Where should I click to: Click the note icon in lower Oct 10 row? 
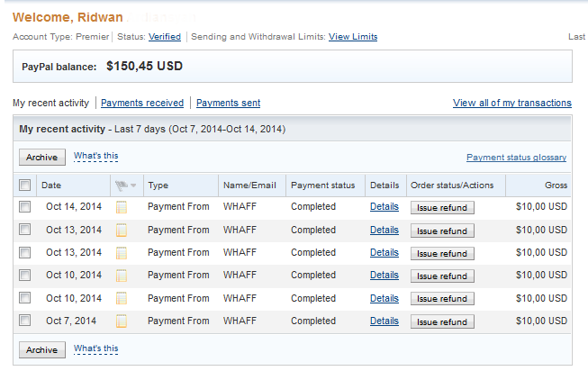122,299
